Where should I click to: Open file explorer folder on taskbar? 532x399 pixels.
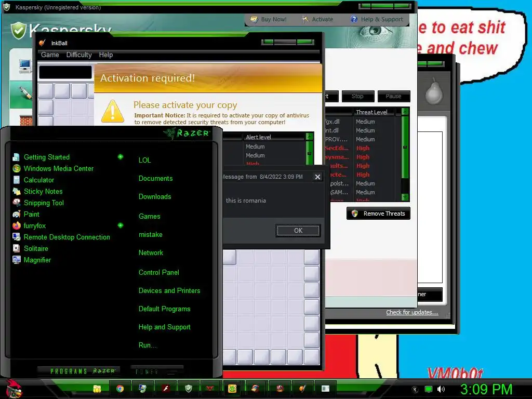pos(97,389)
